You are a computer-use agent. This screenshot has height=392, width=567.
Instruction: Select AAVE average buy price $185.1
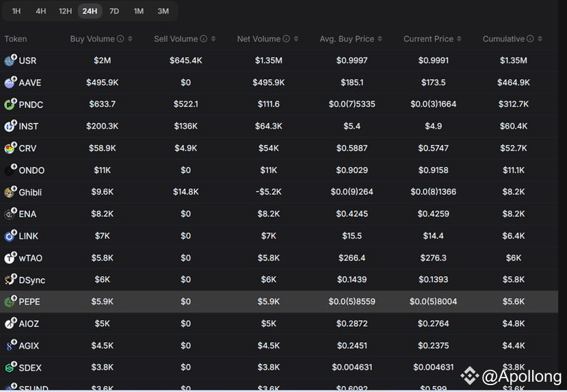[x=352, y=83]
